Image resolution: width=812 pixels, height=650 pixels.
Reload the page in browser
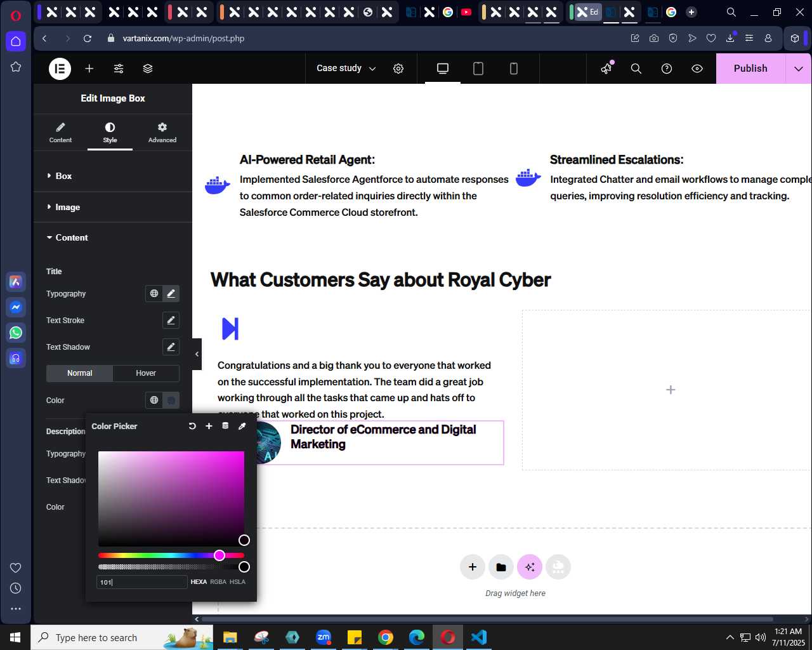coord(88,38)
